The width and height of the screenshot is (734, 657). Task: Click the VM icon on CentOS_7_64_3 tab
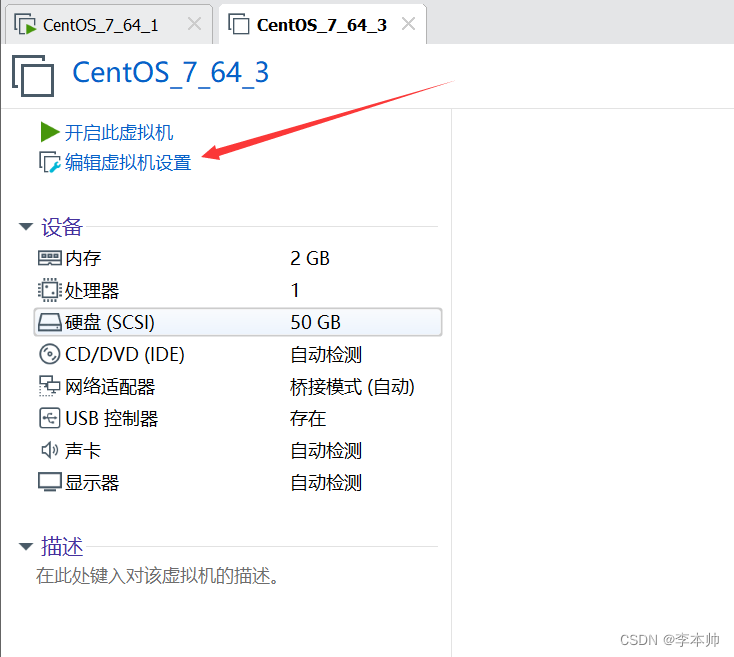click(239, 24)
